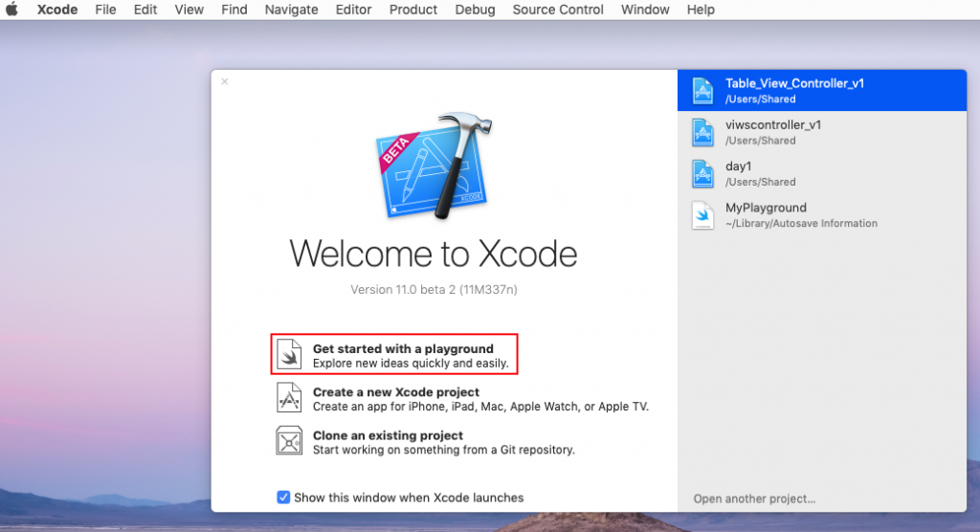Click the Welcome to Xcode heading

434,254
